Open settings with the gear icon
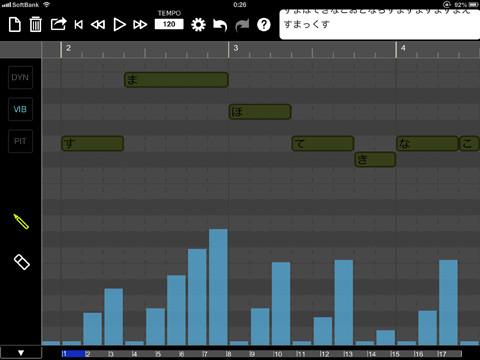Viewport: 480px width, 360px height. tap(198, 25)
